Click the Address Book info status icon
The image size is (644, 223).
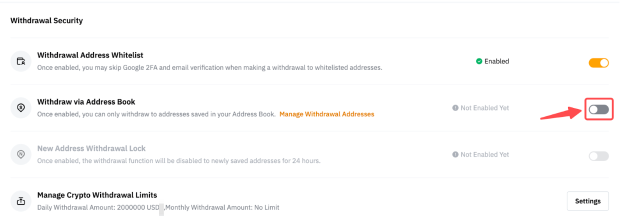tap(455, 108)
